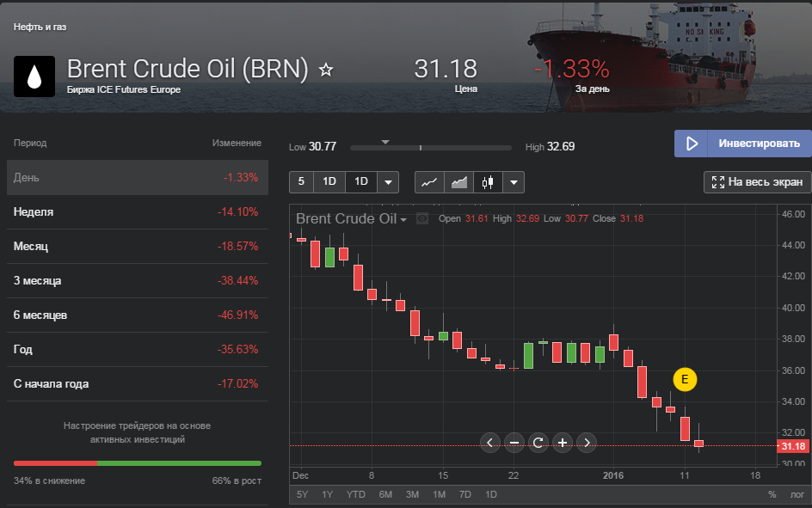
Task: Click the Биржа ICE Futures Europe text
Action: coord(124,89)
